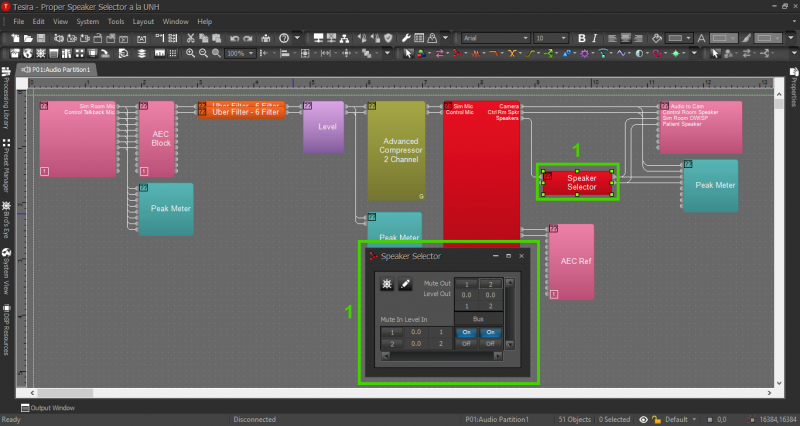Open initialization gear icon in Speaker Selector dialog

387,284
